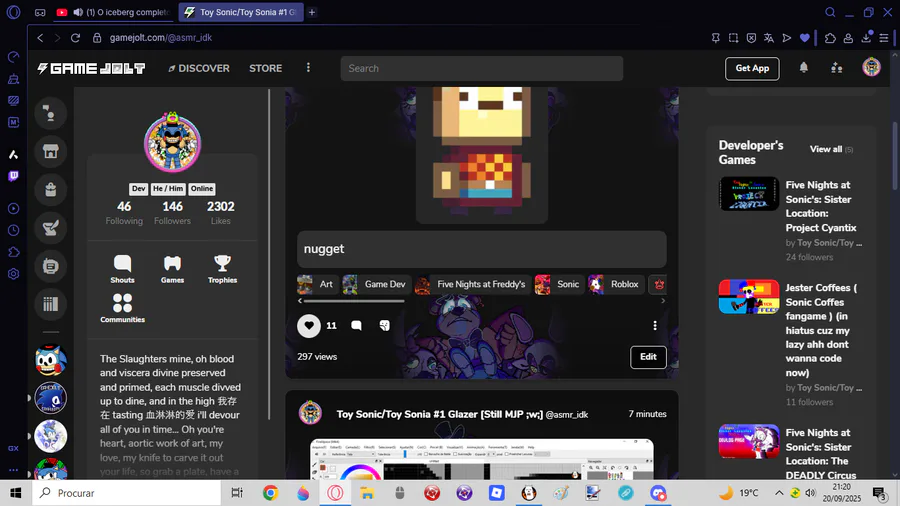The image size is (900, 506).
Task: Open the Discover page
Action: [199, 68]
